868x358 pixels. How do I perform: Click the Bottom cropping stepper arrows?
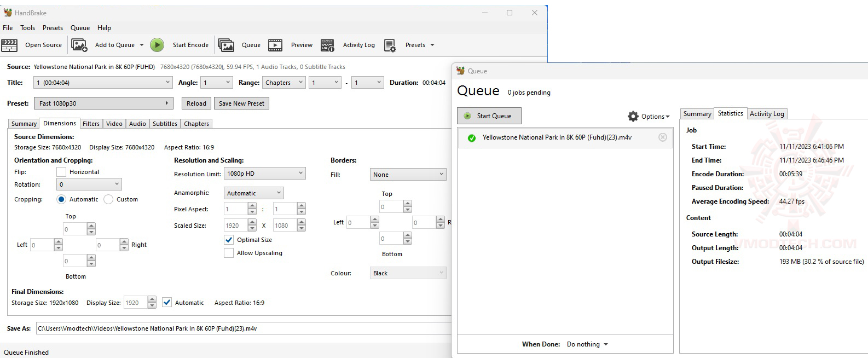(91, 261)
